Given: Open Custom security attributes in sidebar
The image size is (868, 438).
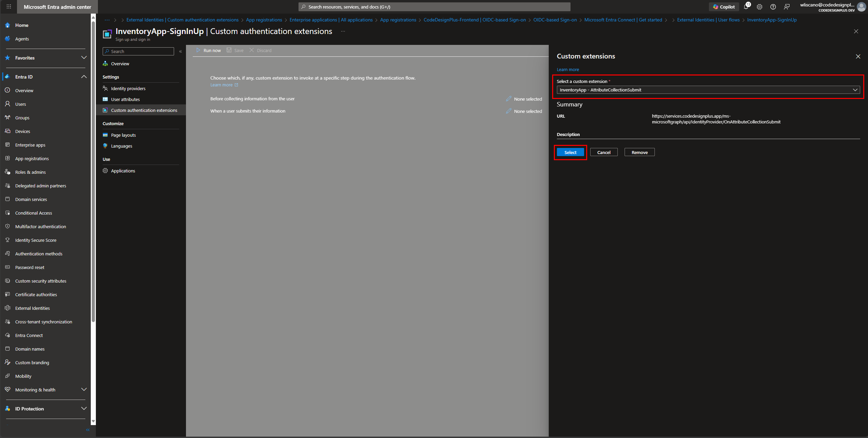Looking at the screenshot, I should 40,281.
